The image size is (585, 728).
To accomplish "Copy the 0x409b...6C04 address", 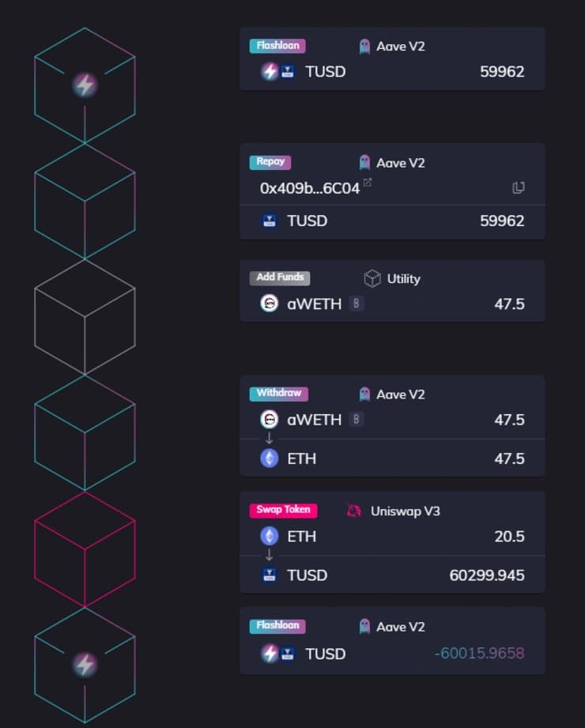I will coord(518,187).
